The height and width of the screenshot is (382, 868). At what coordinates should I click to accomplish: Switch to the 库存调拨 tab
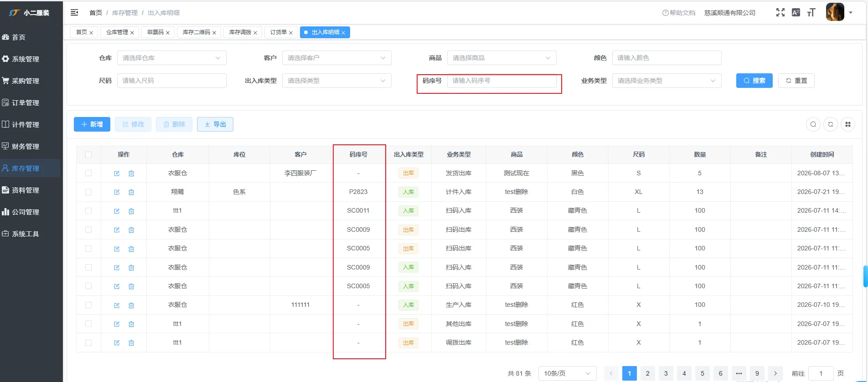[x=243, y=32]
